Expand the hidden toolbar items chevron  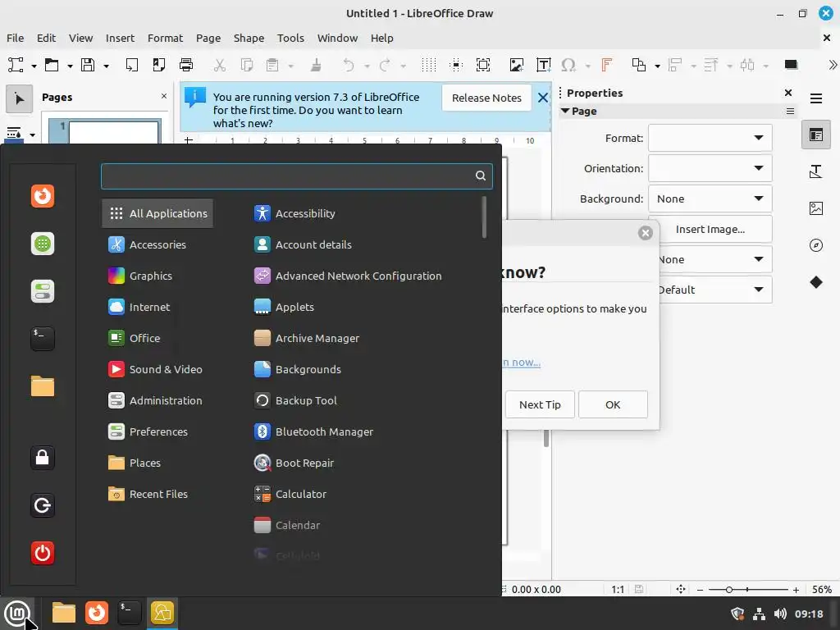click(x=833, y=65)
